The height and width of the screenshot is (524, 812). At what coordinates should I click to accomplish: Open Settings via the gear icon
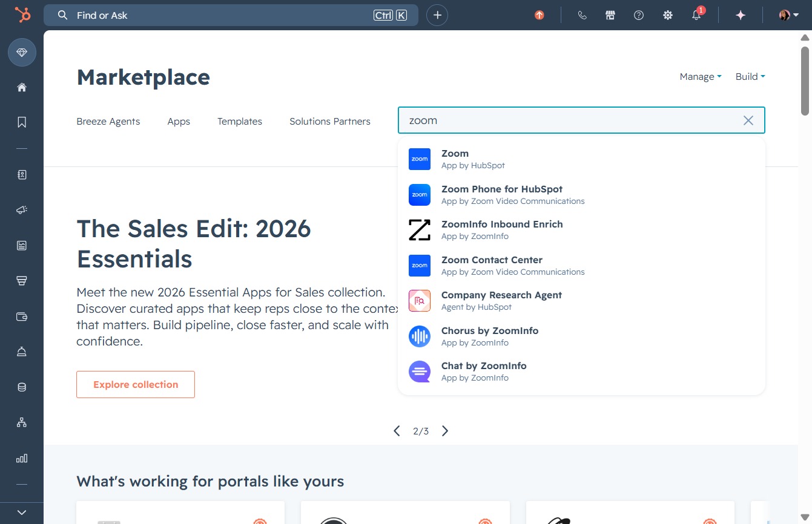click(x=668, y=15)
